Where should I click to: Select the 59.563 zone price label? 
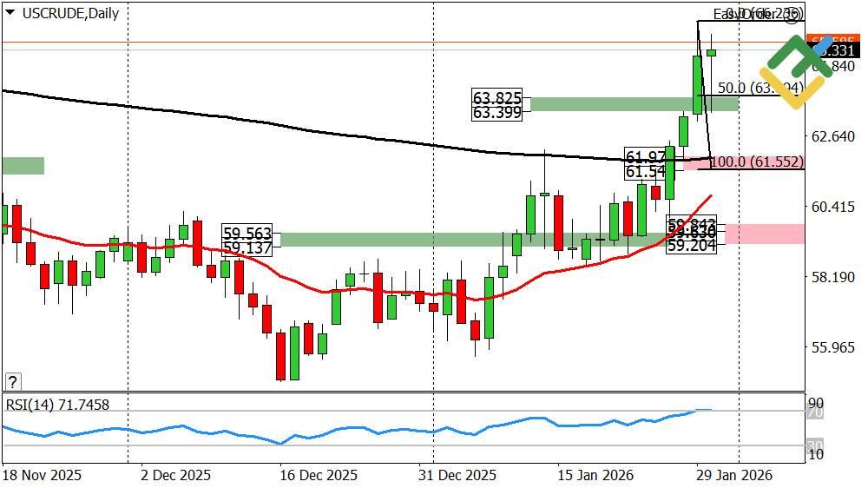[247, 234]
